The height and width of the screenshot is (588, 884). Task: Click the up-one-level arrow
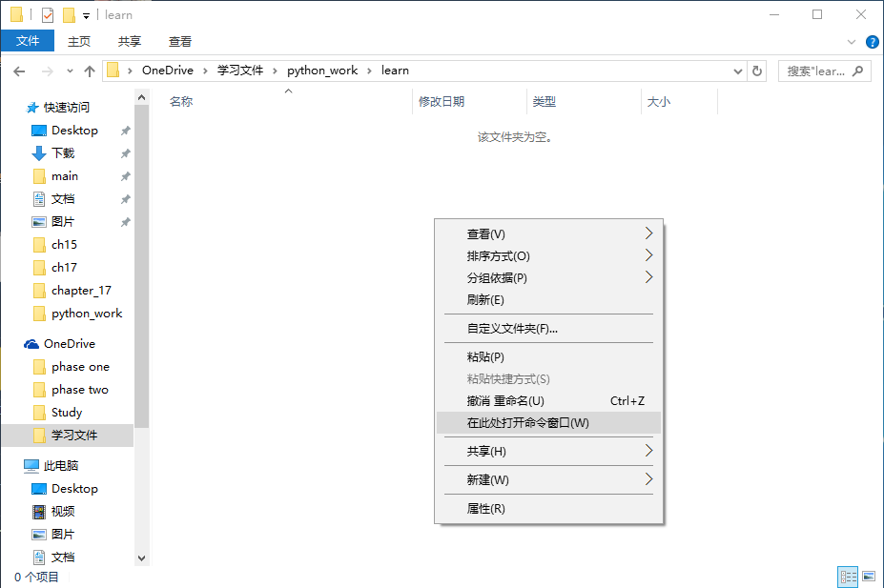click(x=90, y=71)
